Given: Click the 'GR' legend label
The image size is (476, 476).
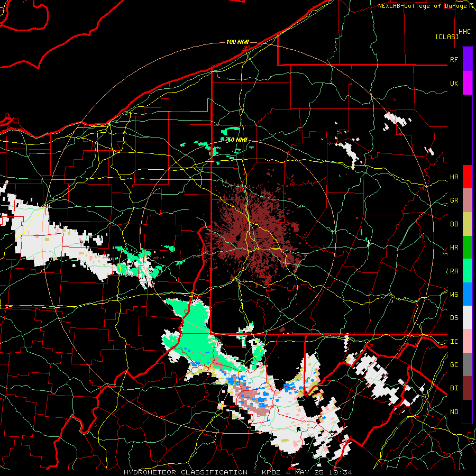Looking at the screenshot, I should click(454, 200).
